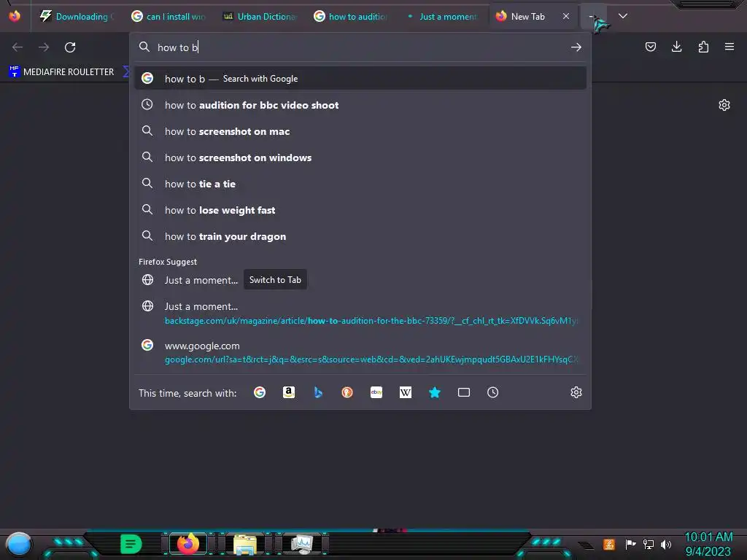Search this time with DuckDuckGo

[x=347, y=392]
